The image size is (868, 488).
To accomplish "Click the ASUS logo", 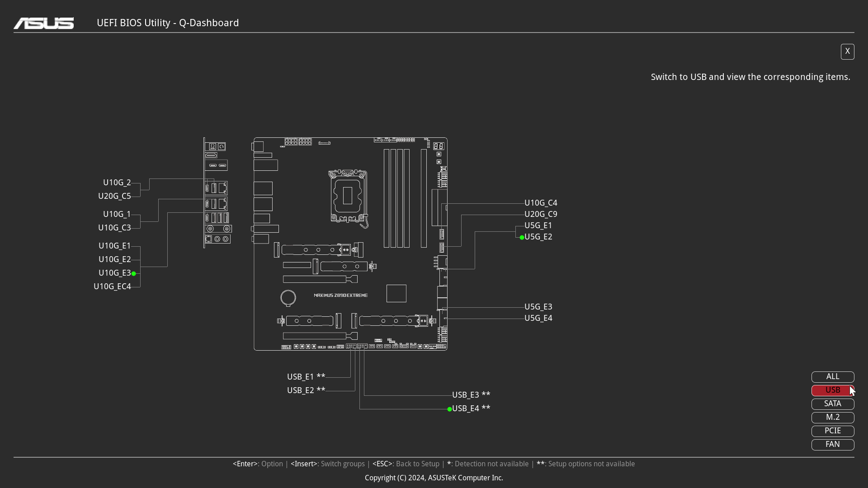I will click(43, 23).
